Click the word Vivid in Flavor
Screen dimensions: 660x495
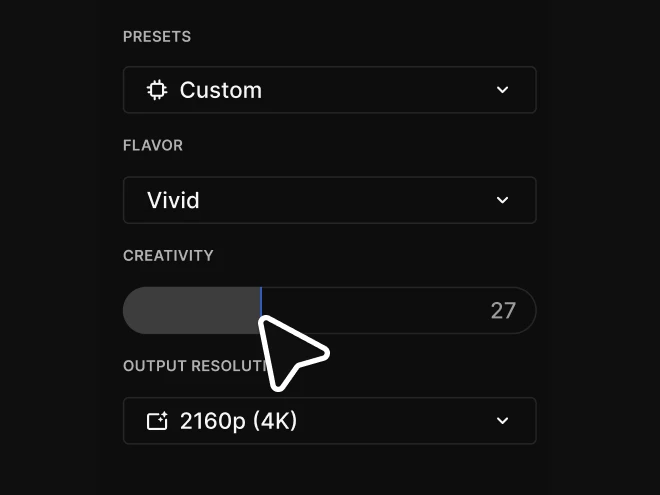174,200
